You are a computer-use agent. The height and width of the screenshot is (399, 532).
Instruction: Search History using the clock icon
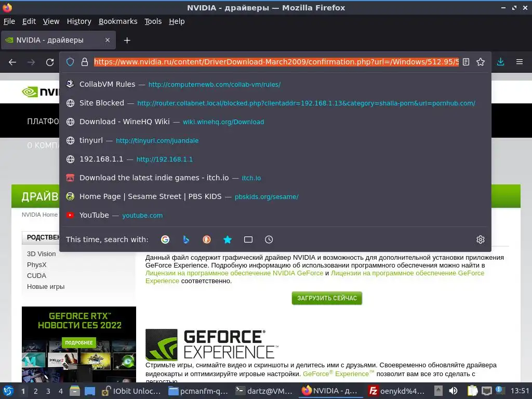269,240
